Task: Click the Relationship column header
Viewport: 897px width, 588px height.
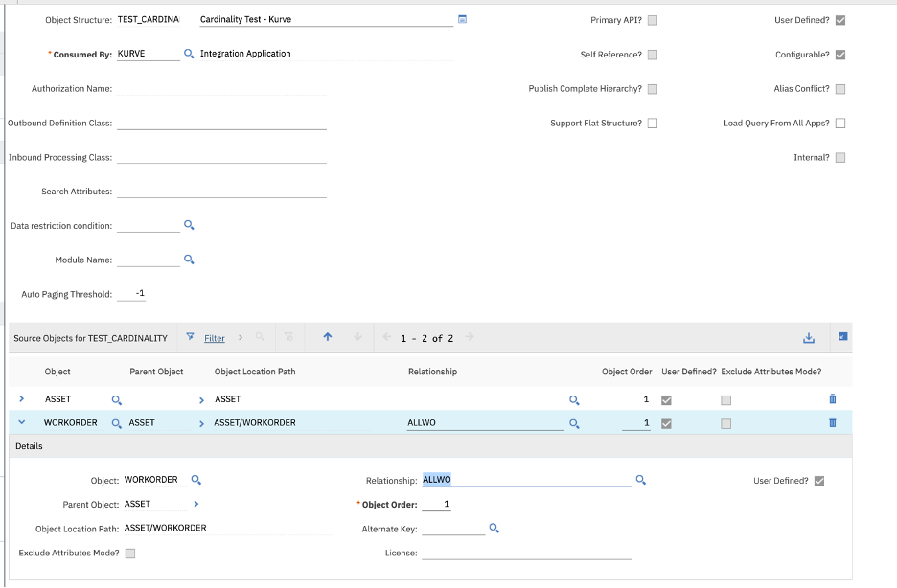Action: click(x=432, y=372)
